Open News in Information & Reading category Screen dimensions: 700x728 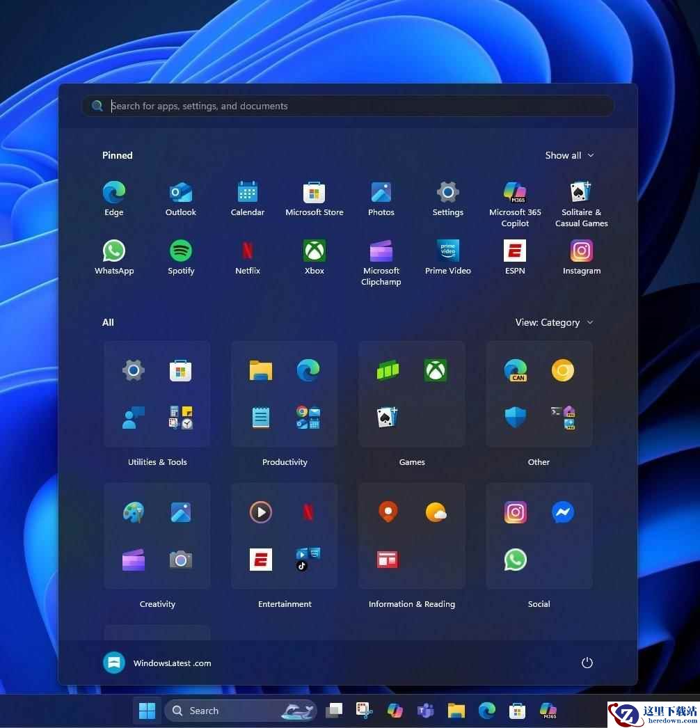coord(388,560)
